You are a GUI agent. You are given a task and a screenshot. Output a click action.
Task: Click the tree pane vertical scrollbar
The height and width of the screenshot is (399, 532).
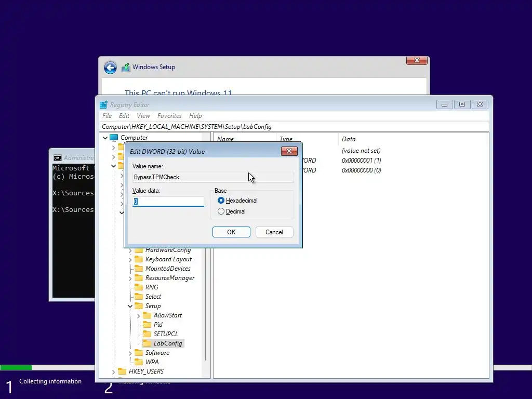pos(206,305)
